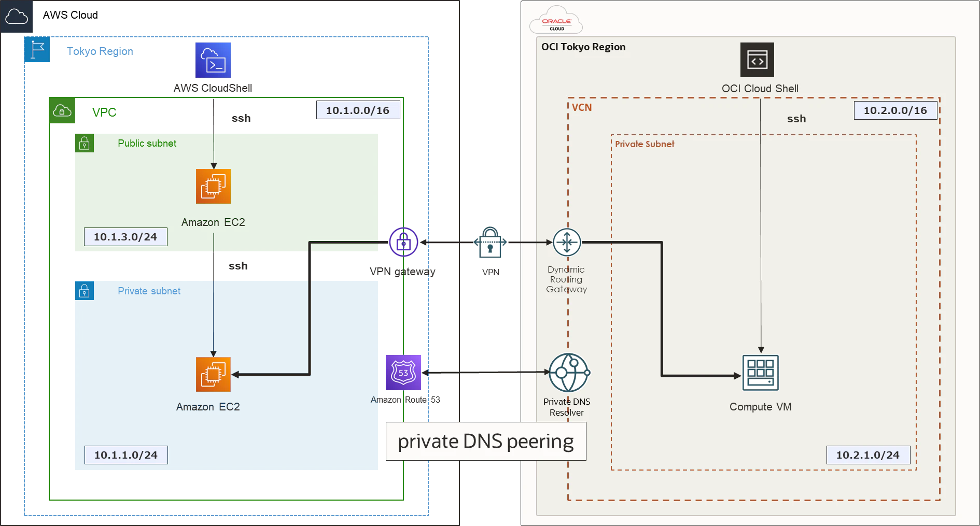Click the blue Private subnet lock icon
Screen dimensions: 980x526
[x=85, y=291]
